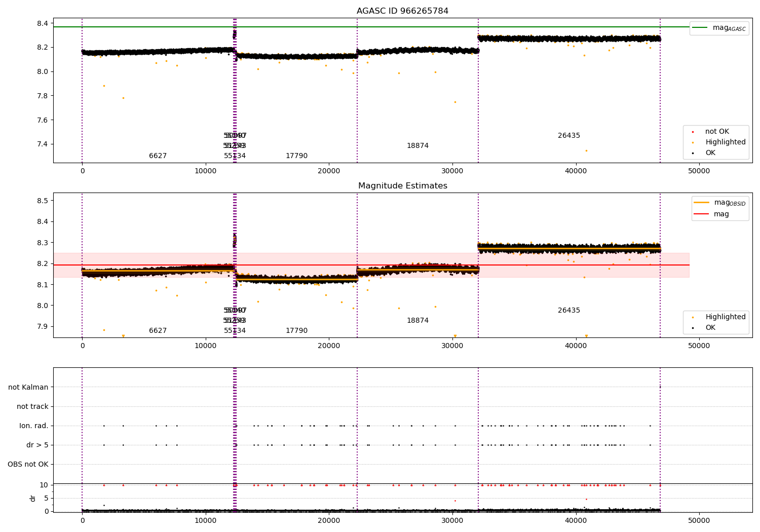Click the 50000 x-tick under the top plot
Viewport: 760px width, 532px height.
tap(699, 171)
